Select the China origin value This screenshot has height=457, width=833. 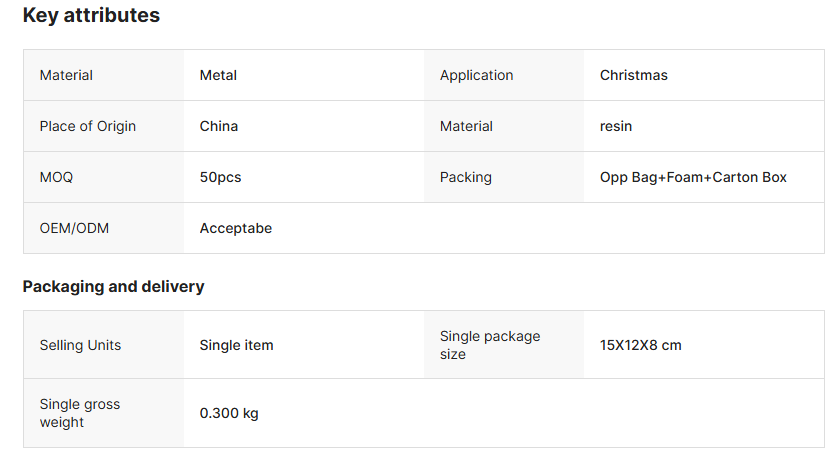(x=219, y=126)
